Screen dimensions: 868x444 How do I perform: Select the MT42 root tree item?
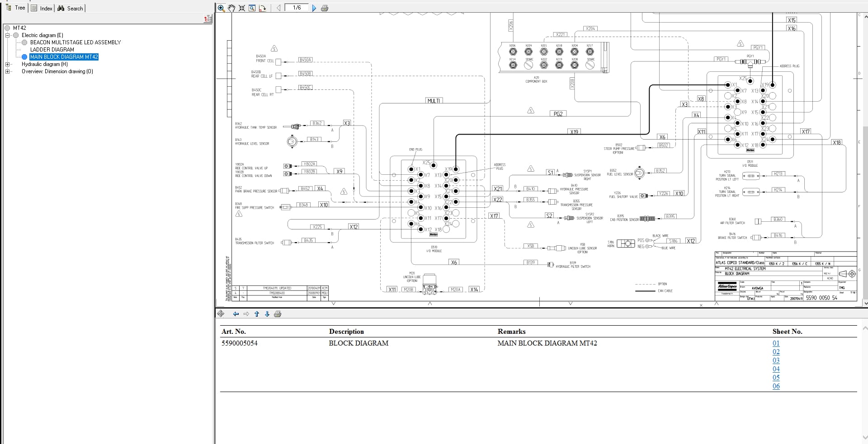tap(19, 28)
